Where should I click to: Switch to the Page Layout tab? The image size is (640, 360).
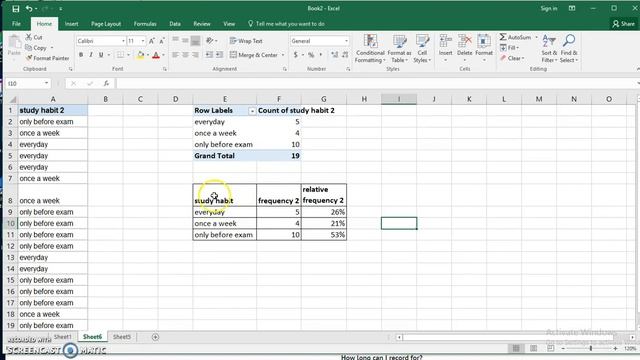point(106,24)
